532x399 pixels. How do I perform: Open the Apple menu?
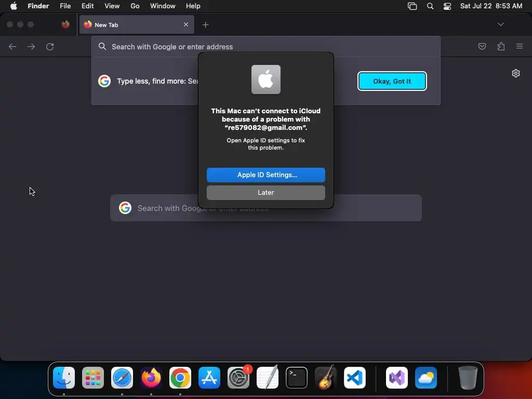14,6
